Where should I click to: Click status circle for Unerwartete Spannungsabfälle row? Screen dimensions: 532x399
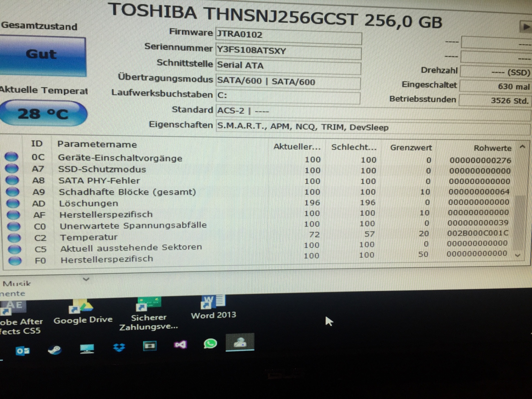(x=14, y=227)
